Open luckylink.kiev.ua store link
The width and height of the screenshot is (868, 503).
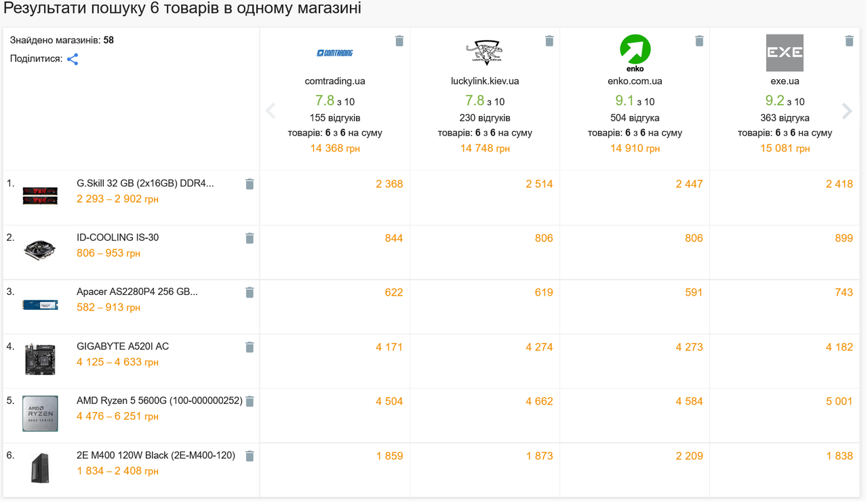[485, 81]
